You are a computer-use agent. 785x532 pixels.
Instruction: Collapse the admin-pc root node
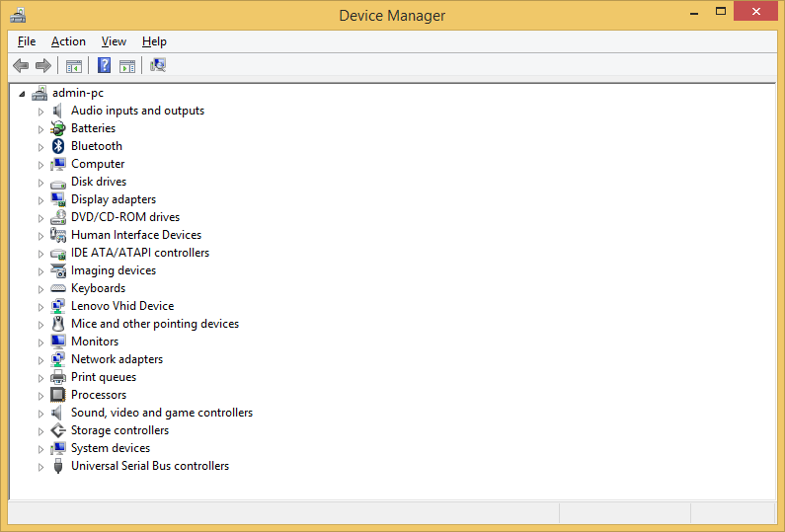click(x=23, y=94)
